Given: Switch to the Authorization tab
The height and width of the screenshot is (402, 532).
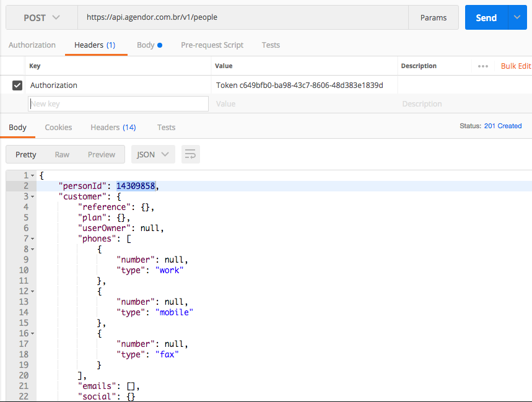Looking at the screenshot, I should coord(32,45).
